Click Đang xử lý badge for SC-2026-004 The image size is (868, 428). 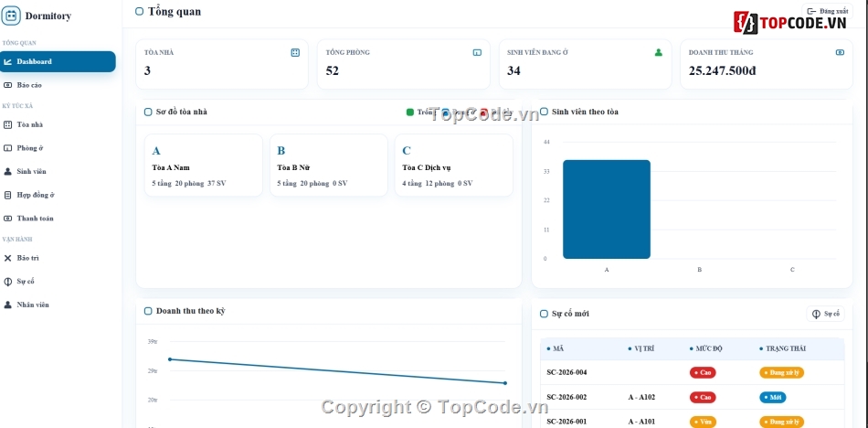(781, 372)
